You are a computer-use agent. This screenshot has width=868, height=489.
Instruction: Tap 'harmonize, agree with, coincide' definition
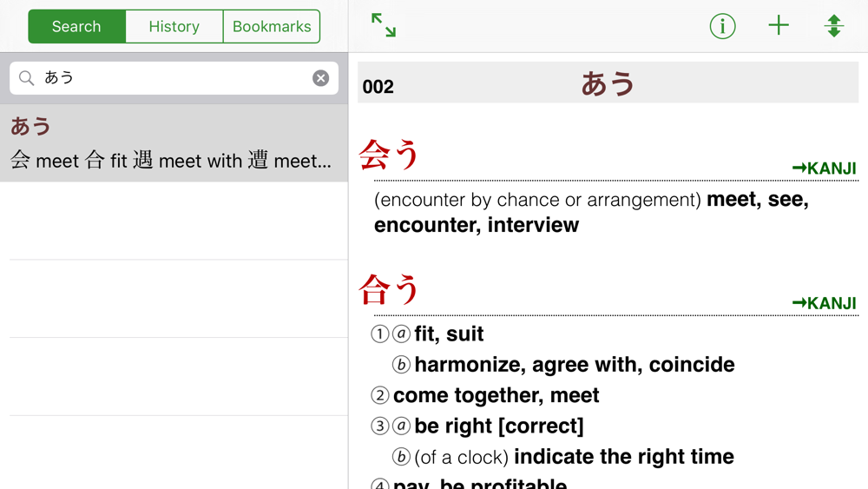pos(575,365)
